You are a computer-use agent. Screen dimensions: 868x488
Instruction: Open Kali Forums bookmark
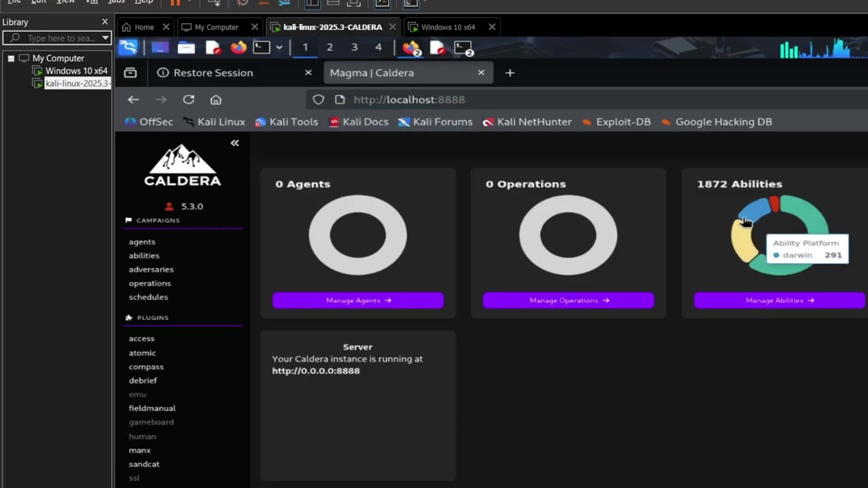[x=435, y=122]
